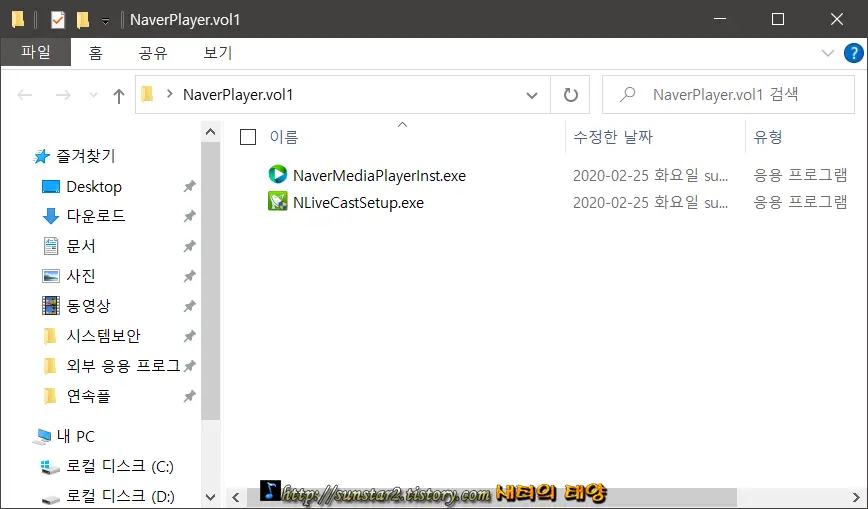Image resolution: width=868 pixels, height=509 pixels.
Task: Click the 동영상 film icon
Action: click(51, 306)
